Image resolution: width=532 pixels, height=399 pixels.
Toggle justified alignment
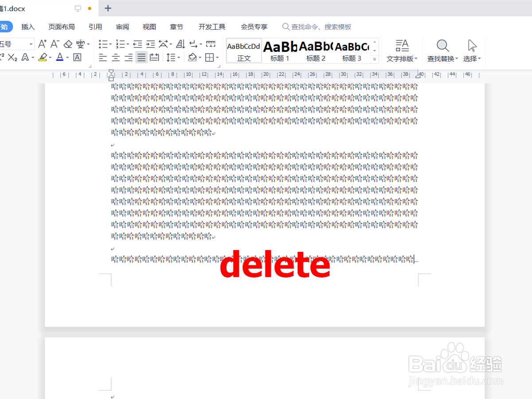click(141, 57)
